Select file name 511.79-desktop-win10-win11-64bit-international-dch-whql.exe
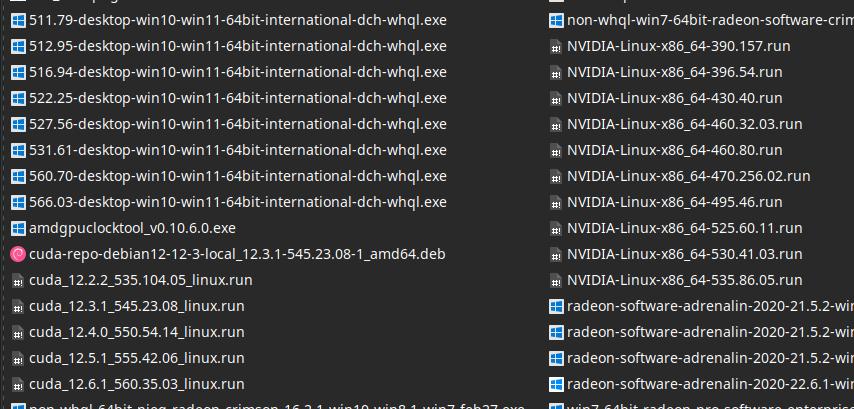 tap(238, 21)
